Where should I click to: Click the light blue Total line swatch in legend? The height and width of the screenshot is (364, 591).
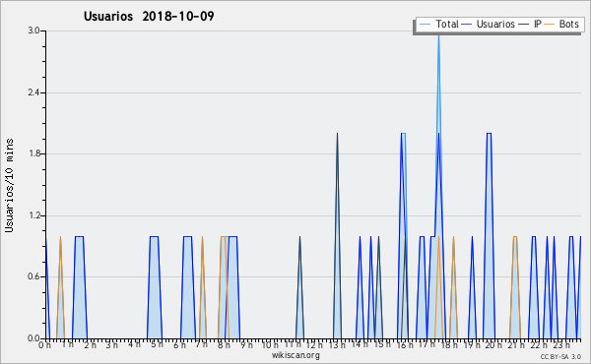tap(425, 24)
